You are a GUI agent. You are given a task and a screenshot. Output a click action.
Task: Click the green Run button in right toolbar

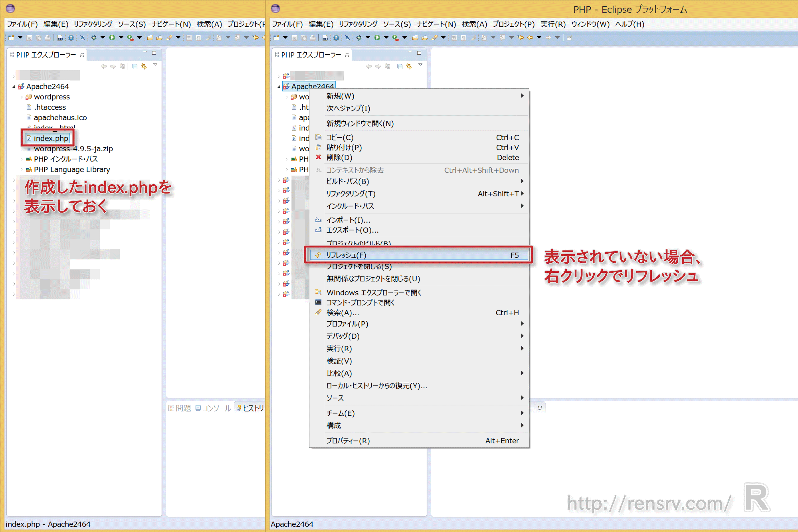377,38
